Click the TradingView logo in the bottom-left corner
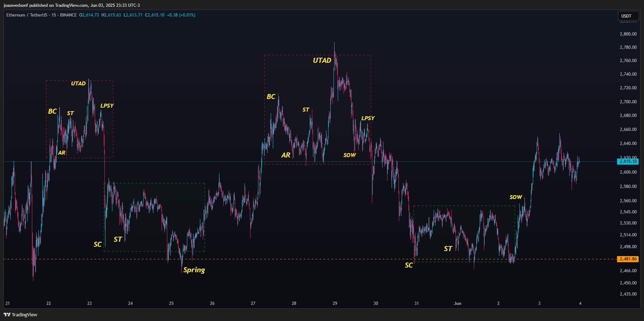 point(20,315)
